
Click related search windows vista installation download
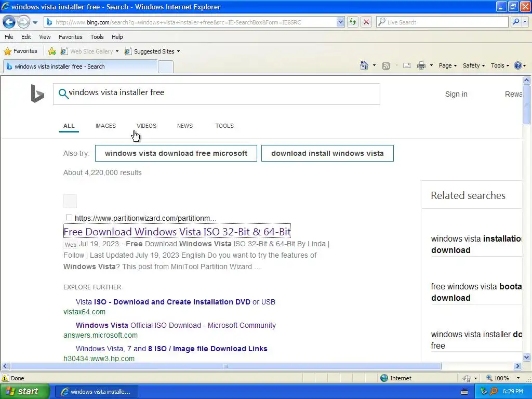(476, 244)
